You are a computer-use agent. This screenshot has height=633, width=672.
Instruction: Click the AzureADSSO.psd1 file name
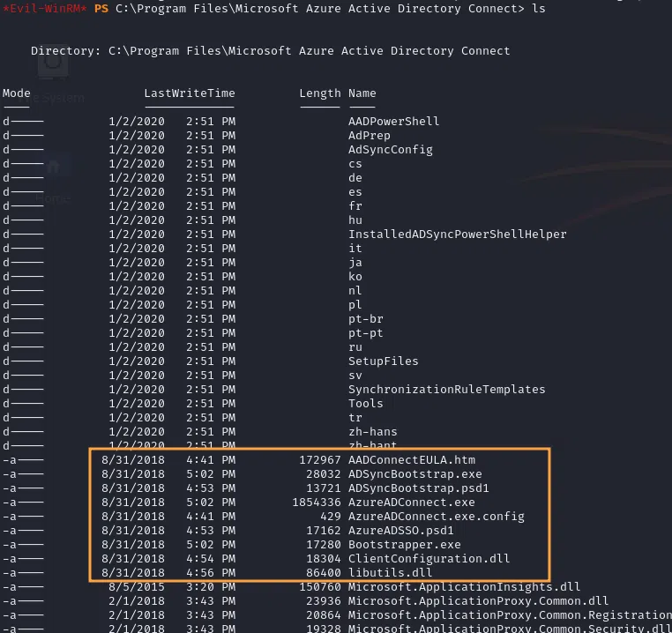pyautogui.click(x=401, y=530)
